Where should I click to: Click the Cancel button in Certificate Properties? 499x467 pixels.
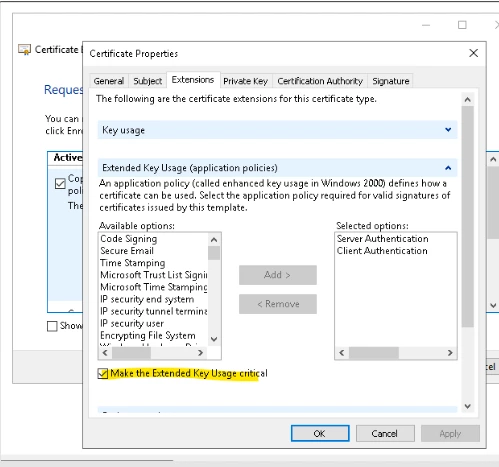point(385,433)
